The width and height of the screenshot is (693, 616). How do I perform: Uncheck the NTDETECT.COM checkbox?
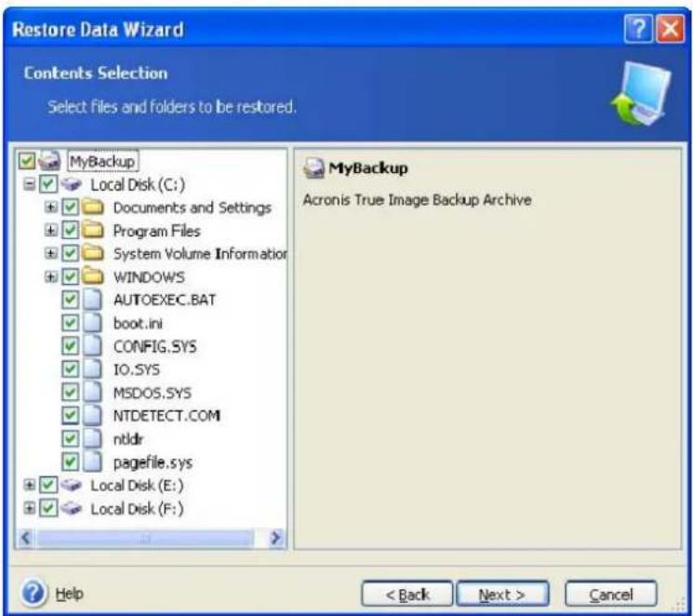click(x=71, y=415)
